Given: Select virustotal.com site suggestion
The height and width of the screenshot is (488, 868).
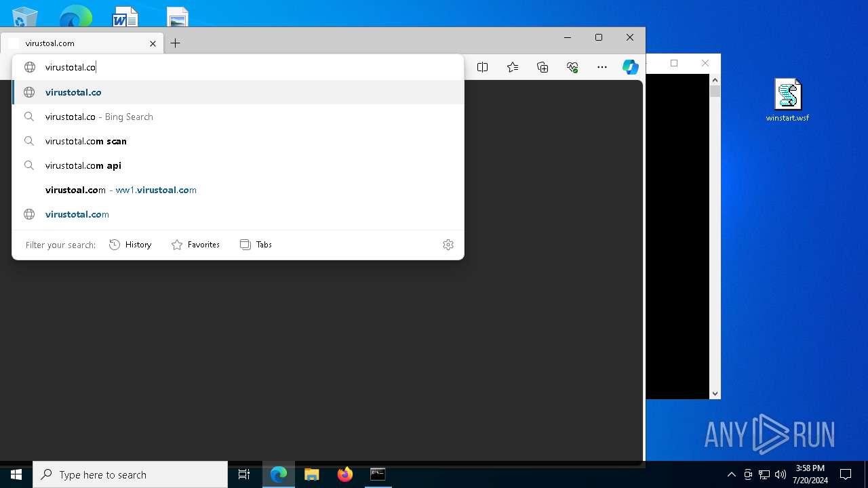Looking at the screenshot, I should tap(238, 214).
